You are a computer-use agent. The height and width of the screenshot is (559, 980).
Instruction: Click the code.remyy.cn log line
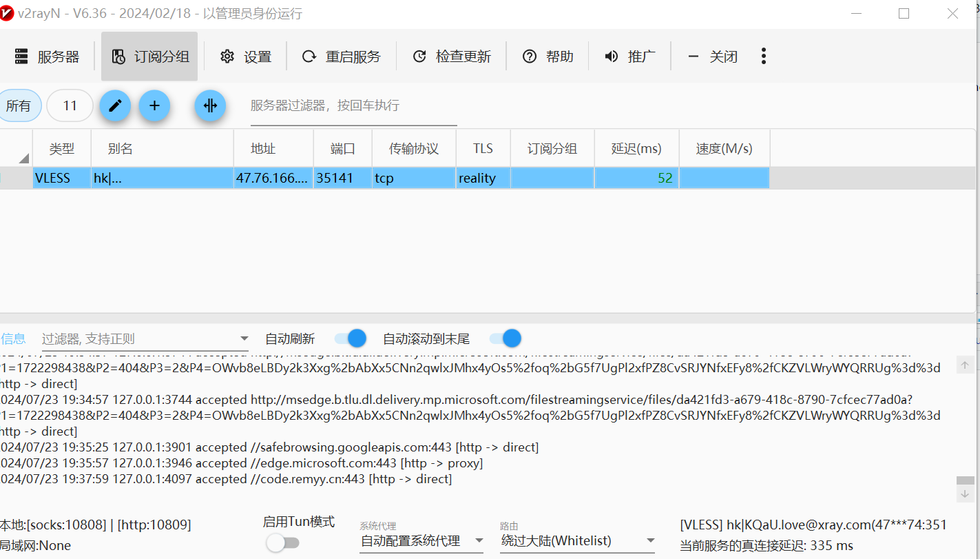pyautogui.click(x=226, y=479)
